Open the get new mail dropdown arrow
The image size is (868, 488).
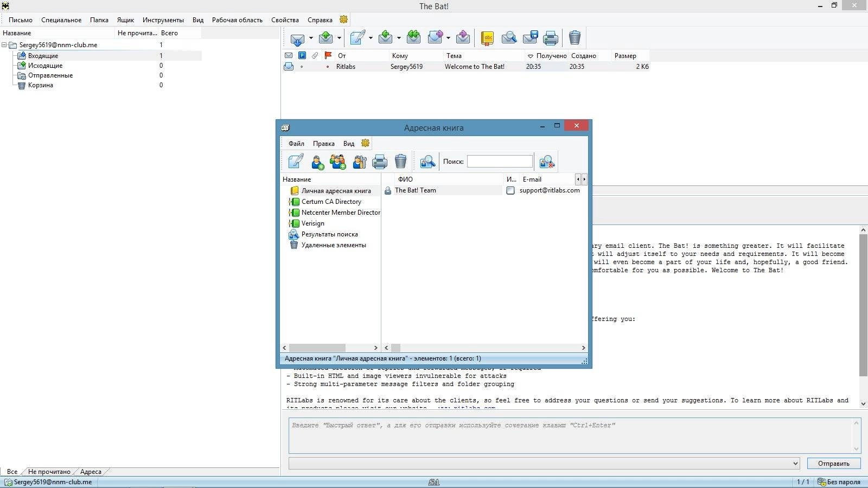coord(311,38)
